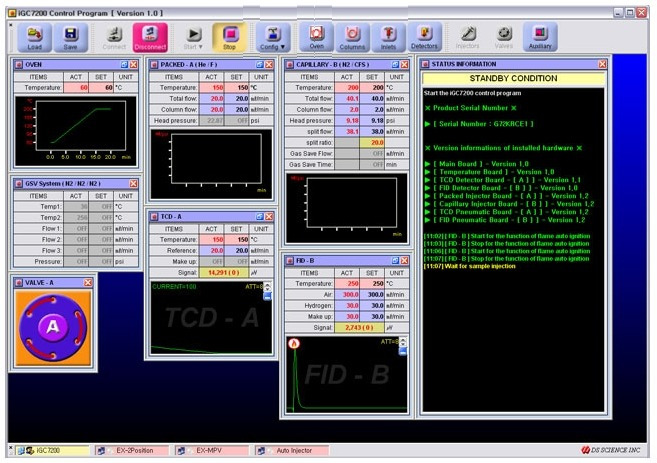Click the pink Disconnect button
Image resolution: width=657 pixels, height=463 pixels.
(x=150, y=37)
